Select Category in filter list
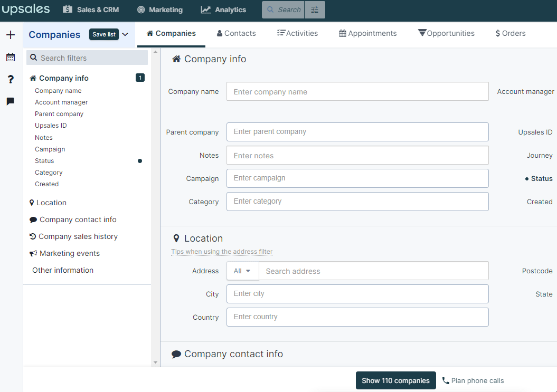This screenshot has width=557, height=392. tap(49, 173)
